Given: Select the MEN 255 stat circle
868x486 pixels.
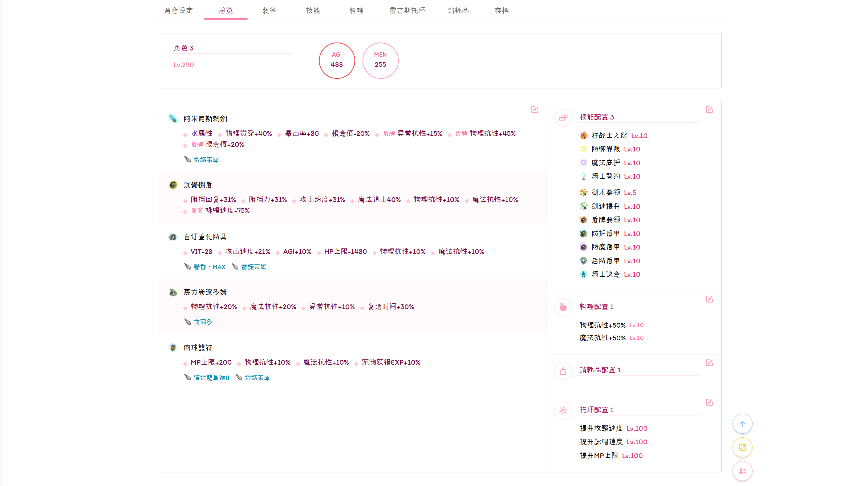Looking at the screenshot, I should point(380,61).
